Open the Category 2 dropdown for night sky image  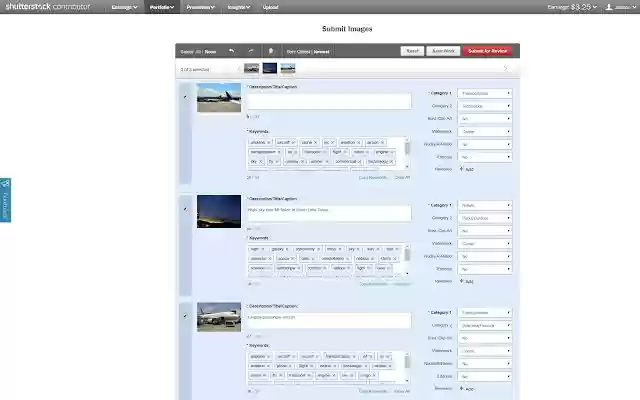485,218
